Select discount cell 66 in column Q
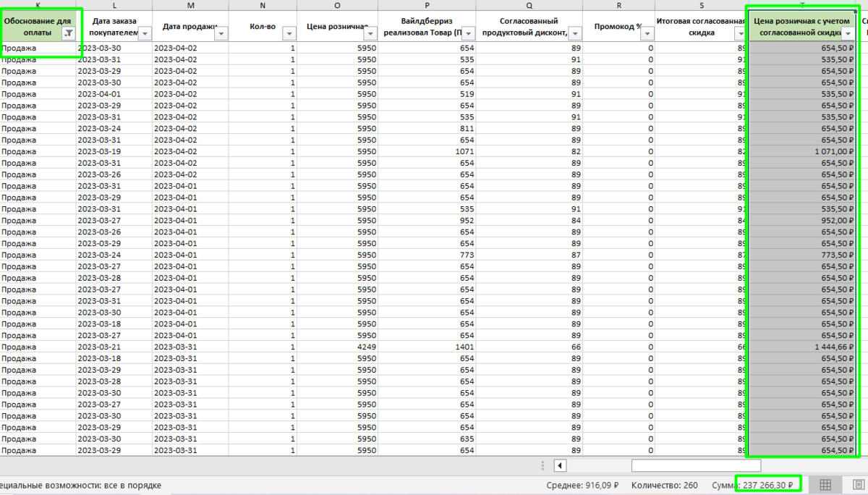 529,347
